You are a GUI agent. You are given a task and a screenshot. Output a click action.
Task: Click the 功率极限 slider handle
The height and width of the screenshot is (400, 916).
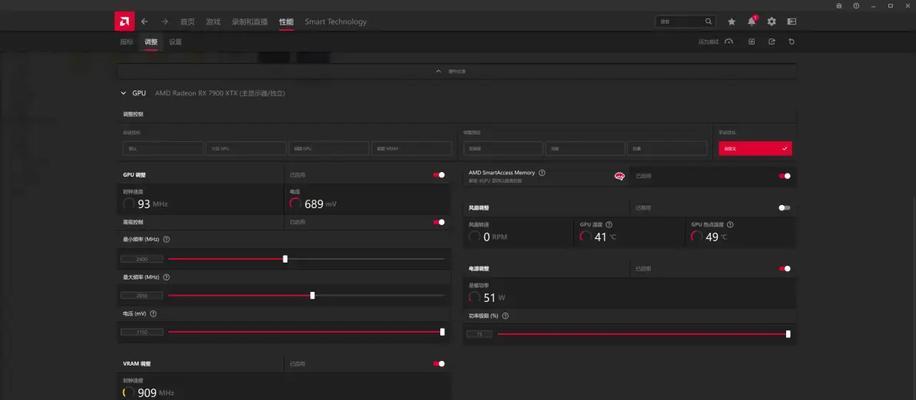click(788, 334)
